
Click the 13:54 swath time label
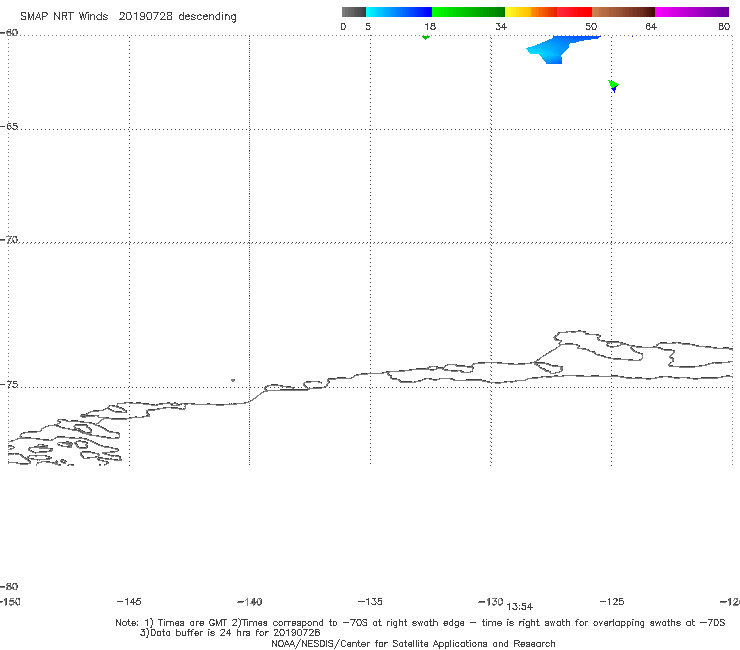click(520, 607)
